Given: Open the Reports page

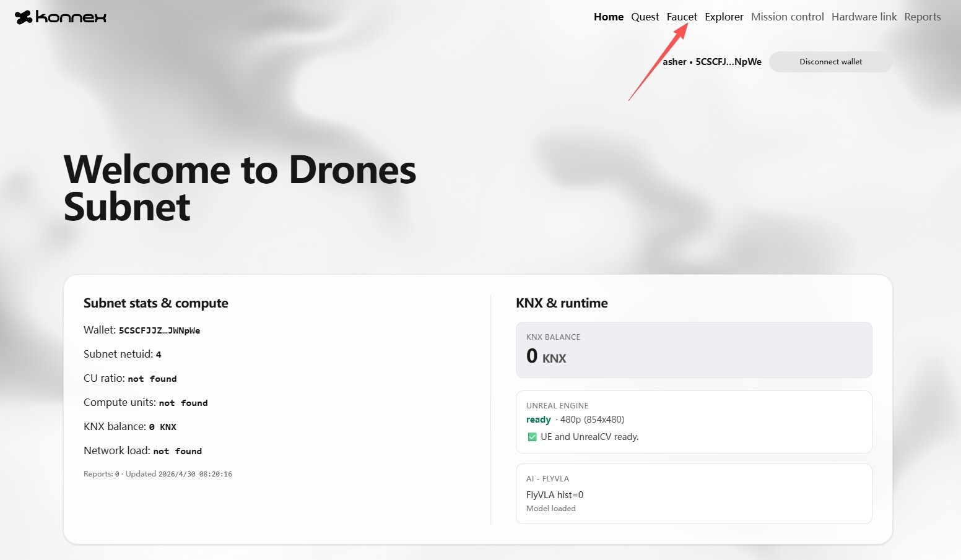Looking at the screenshot, I should [922, 17].
